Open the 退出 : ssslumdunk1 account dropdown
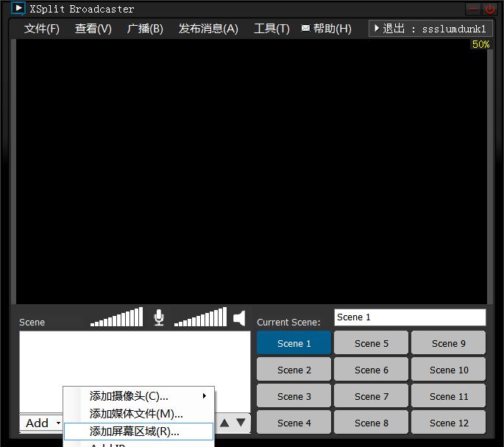 pos(430,29)
